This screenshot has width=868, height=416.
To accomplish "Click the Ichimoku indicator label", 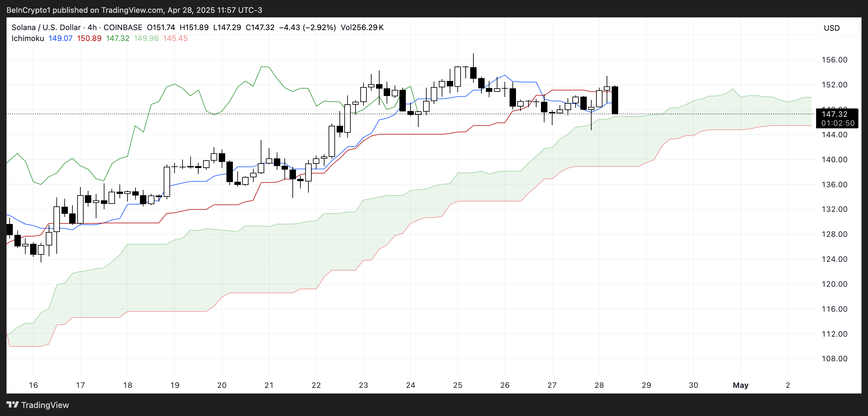I will coord(28,38).
